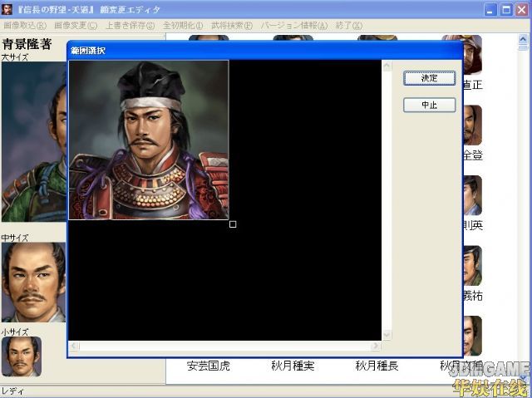Open the 画像変更 menu
This screenshot has width=532, height=398.
click(x=76, y=26)
